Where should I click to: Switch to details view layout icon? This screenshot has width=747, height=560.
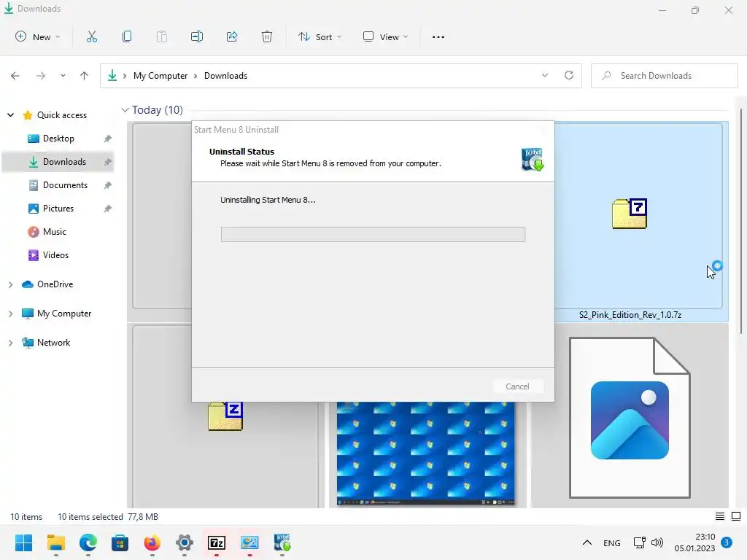(x=720, y=516)
